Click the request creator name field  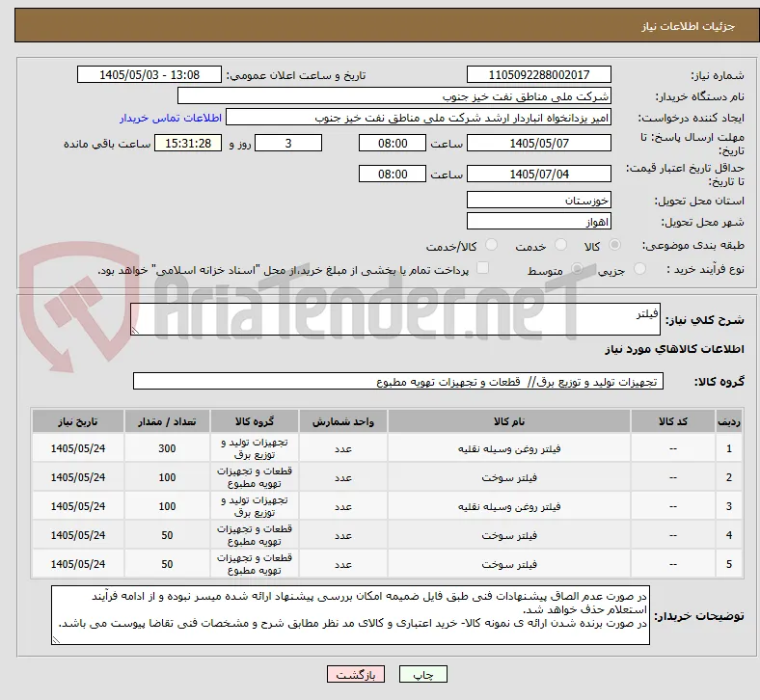click(x=419, y=118)
